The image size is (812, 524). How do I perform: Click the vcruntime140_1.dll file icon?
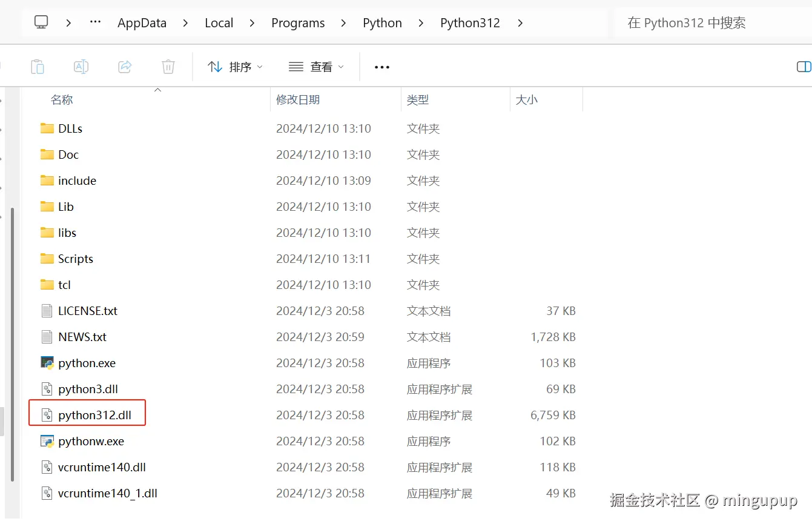click(x=47, y=493)
